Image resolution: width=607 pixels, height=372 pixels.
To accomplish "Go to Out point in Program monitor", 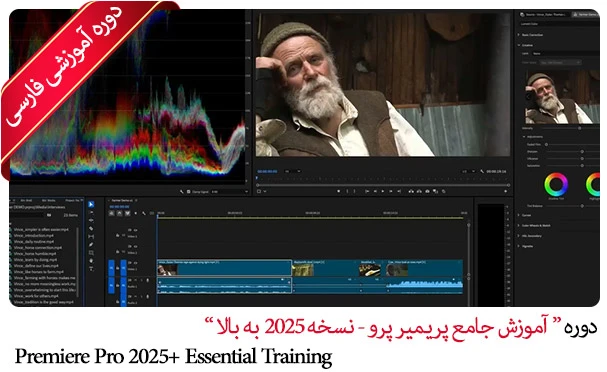I will point(399,191).
